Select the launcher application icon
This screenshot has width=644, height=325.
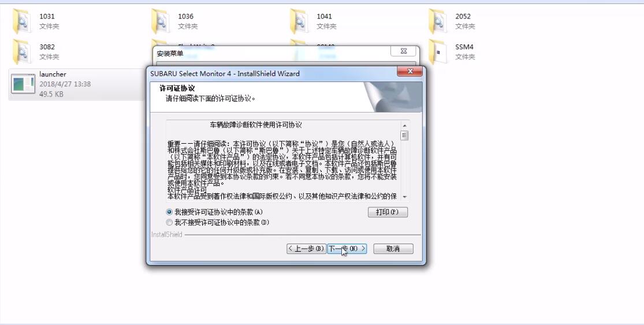pos(23,84)
